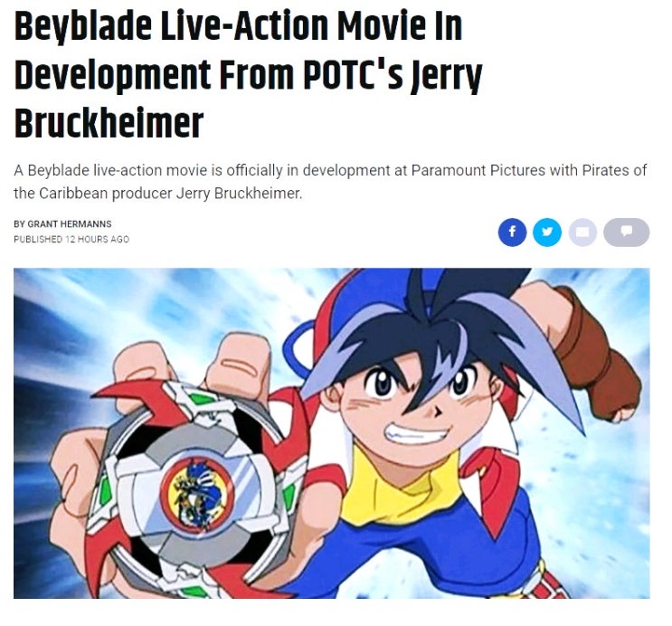The image size is (672, 626).
Task: Click "Jerry Bruckheimer" in the summary text
Action: 239,194
